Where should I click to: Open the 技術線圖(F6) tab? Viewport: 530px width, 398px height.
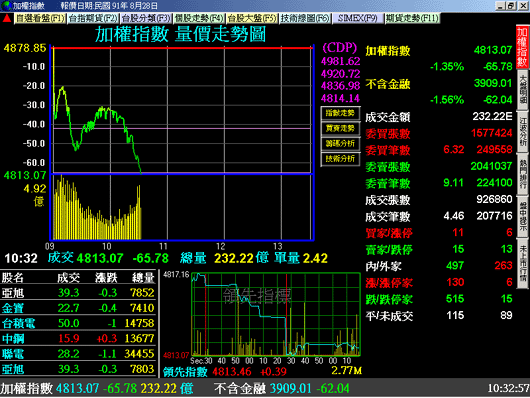pyautogui.click(x=305, y=18)
